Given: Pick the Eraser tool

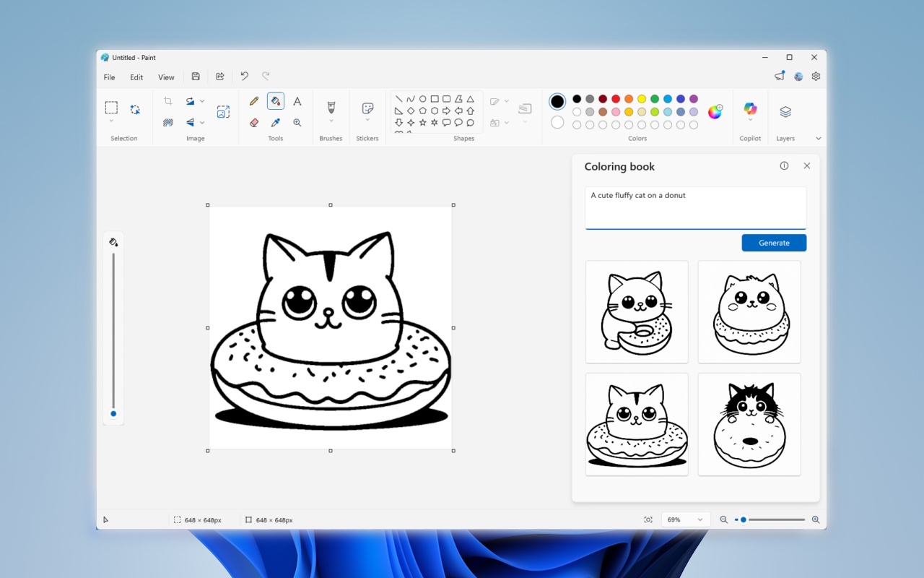Looking at the screenshot, I should (x=254, y=123).
